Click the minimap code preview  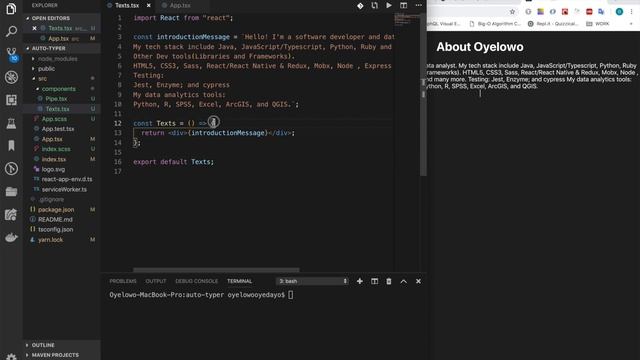click(407, 19)
